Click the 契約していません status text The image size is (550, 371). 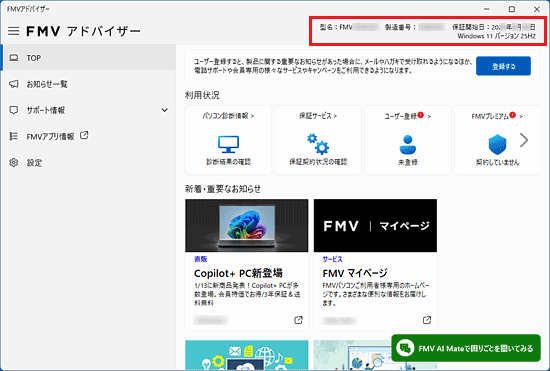point(497,162)
